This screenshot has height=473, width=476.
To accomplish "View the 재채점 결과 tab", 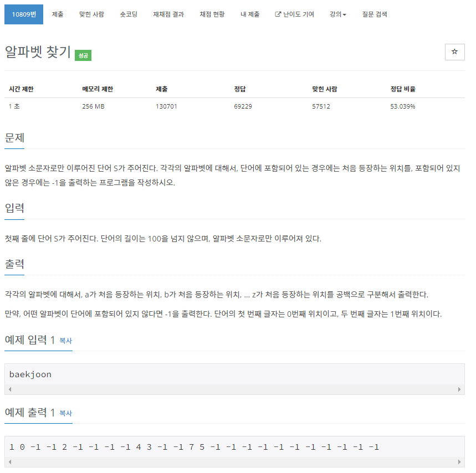I will pos(168,14).
